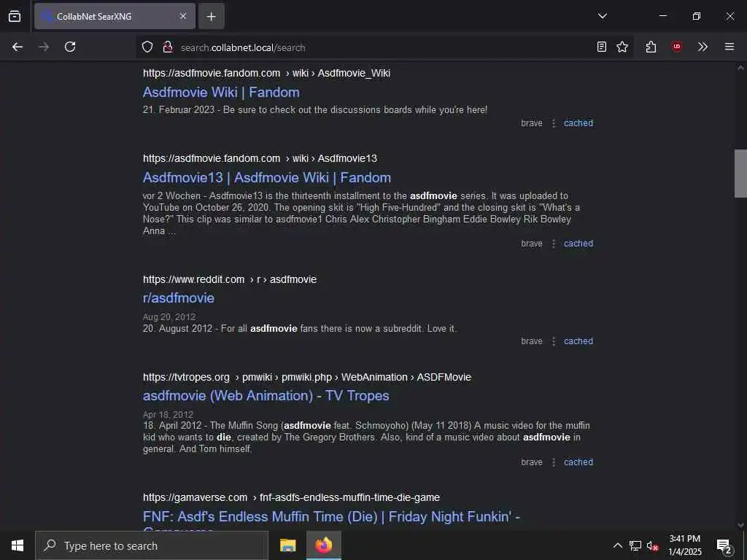The height and width of the screenshot is (560, 747).
Task: Open Asdfmovie Wiki | Fandom result
Action: 221,93
